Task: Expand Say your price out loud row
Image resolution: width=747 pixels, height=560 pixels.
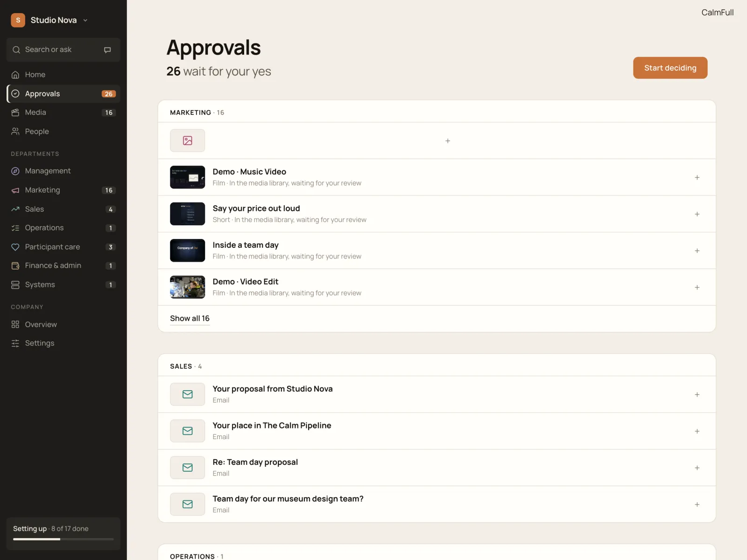Action: tap(697, 214)
